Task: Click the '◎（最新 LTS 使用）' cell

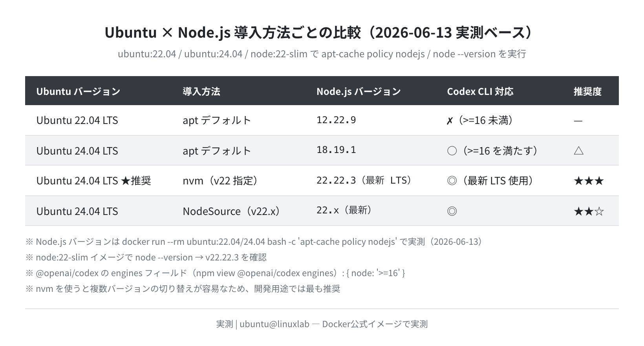Action: tap(490, 181)
